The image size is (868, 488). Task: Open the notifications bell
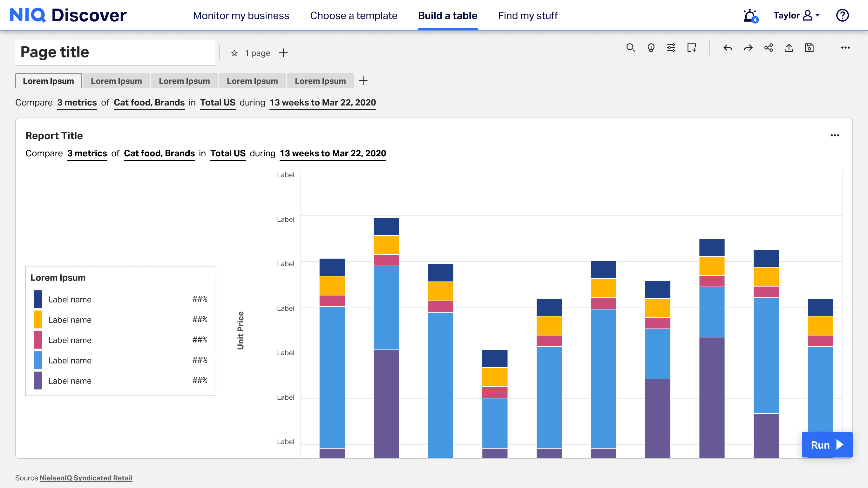[750, 16]
